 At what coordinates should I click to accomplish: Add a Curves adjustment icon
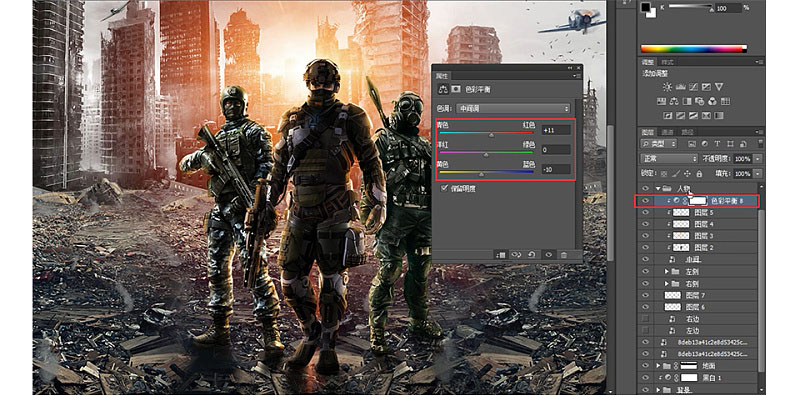point(693,87)
